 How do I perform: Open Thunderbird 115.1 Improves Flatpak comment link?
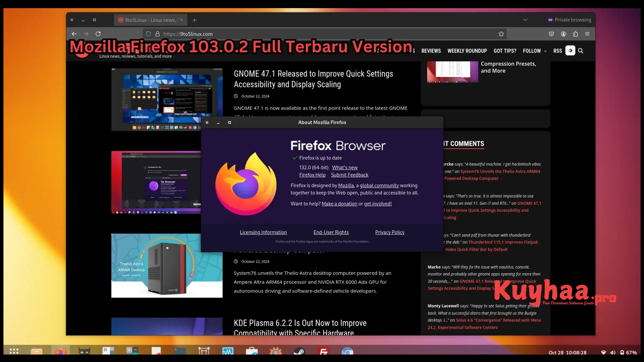pos(492,246)
